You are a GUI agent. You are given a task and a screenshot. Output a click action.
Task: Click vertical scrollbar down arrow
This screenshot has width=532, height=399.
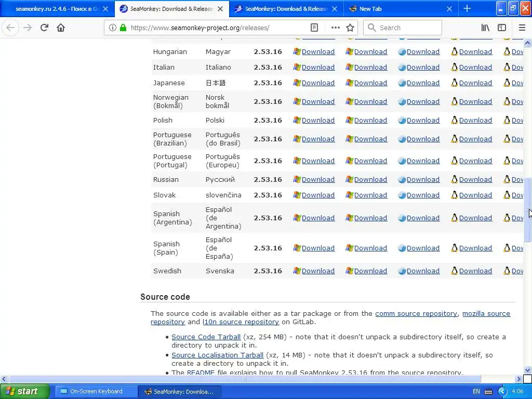(x=528, y=370)
